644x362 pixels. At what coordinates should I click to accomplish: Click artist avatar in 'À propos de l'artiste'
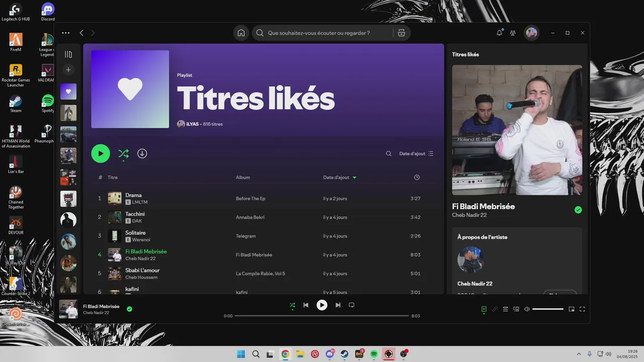[x=470, y=259]
